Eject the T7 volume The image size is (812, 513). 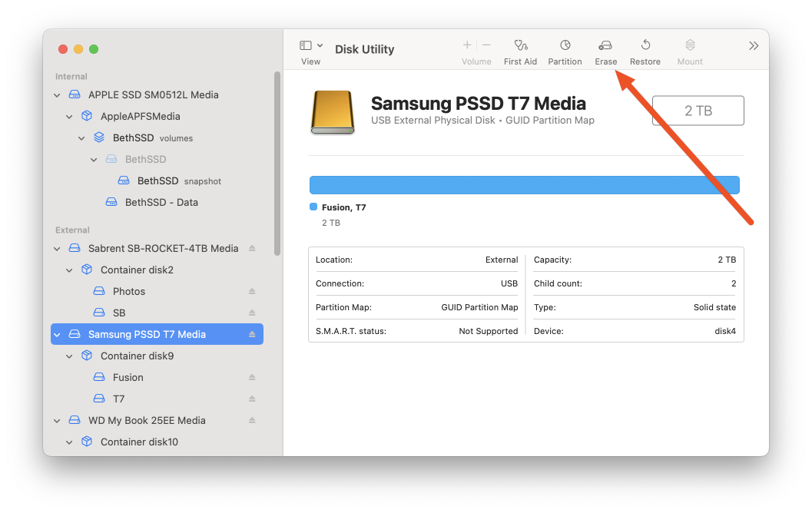252,399
